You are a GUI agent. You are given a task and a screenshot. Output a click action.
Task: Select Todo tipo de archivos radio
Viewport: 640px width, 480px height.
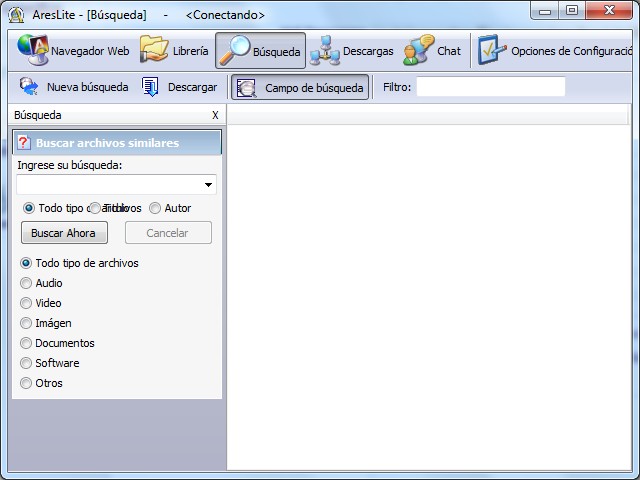(26, 263)
